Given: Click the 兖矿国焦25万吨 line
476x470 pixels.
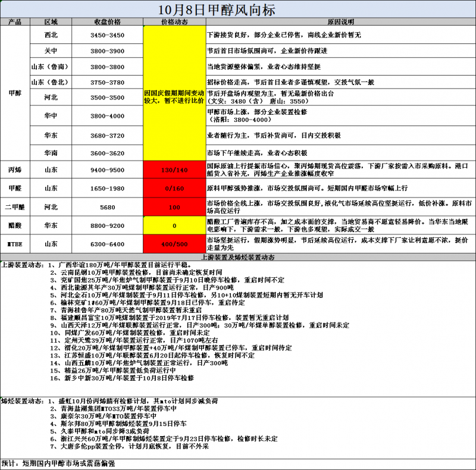Looking at the screenshot, I should click(x=167, y=280).
